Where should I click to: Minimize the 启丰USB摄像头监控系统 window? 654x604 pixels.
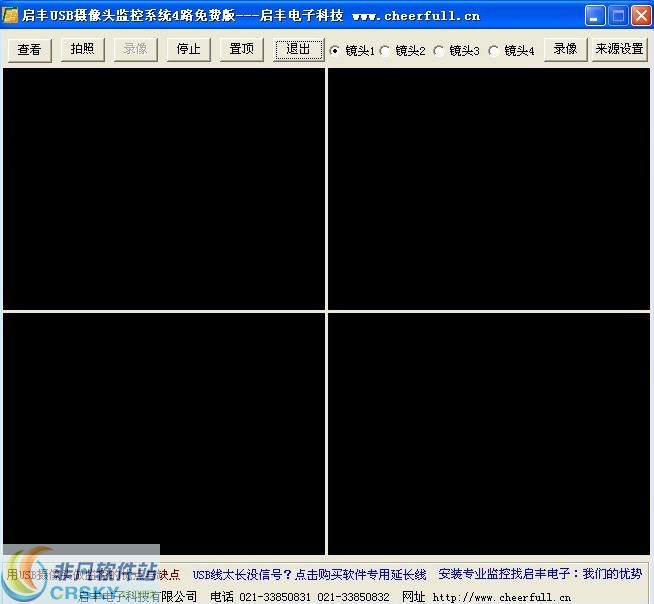[595, 16]
